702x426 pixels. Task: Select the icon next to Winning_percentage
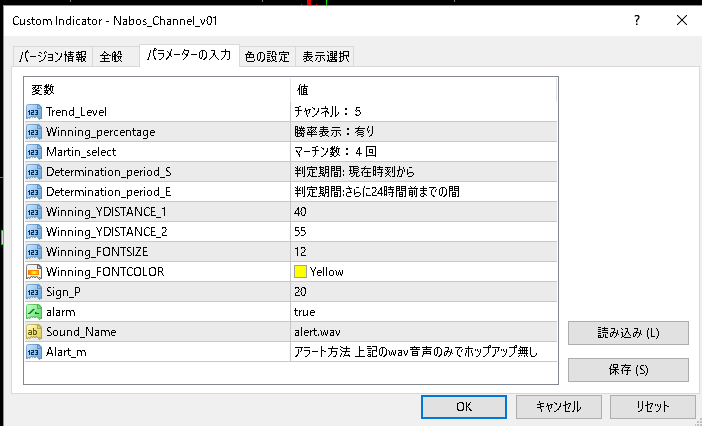34,132
